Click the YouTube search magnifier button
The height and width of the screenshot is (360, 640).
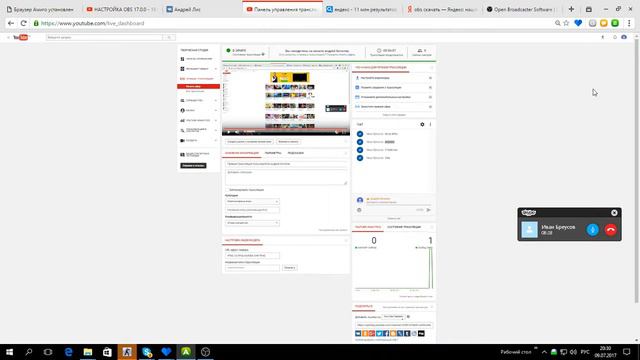169,37
